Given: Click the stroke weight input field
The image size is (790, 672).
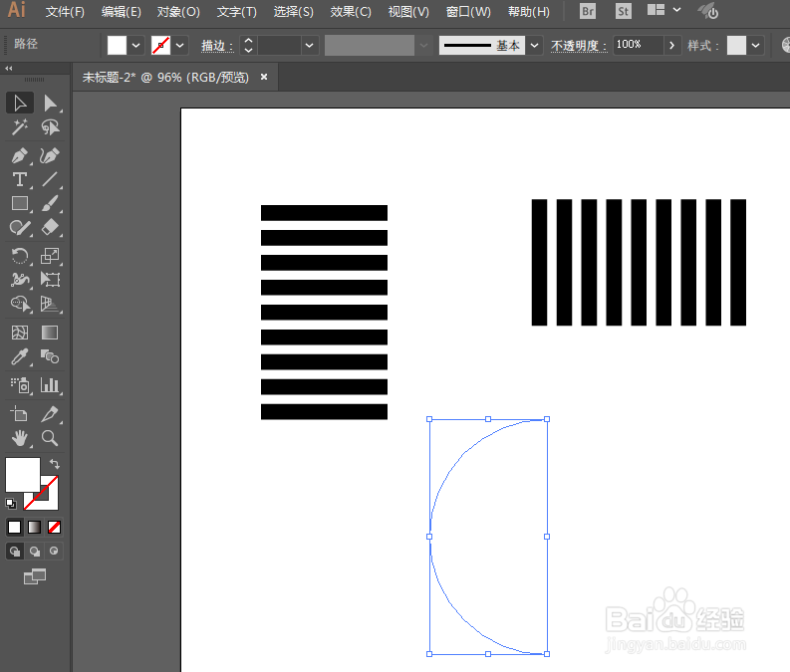Looking at the screenshot, I should (x=280, y=46).
